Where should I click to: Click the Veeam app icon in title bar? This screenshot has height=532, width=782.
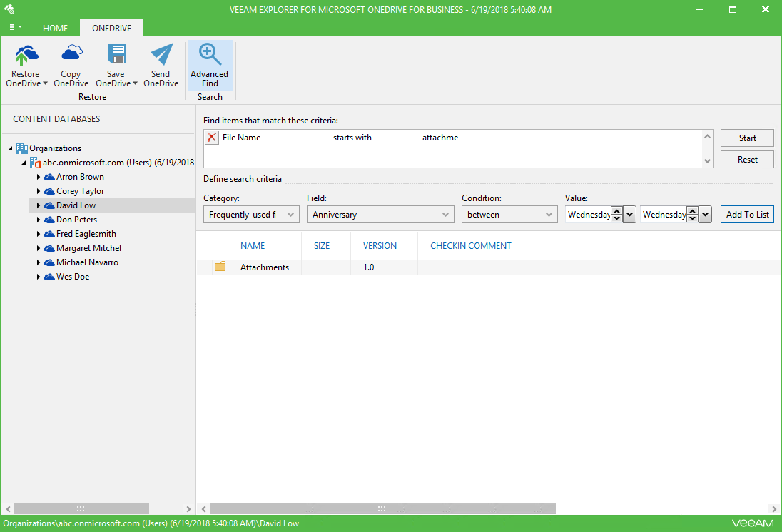[9, 9]
